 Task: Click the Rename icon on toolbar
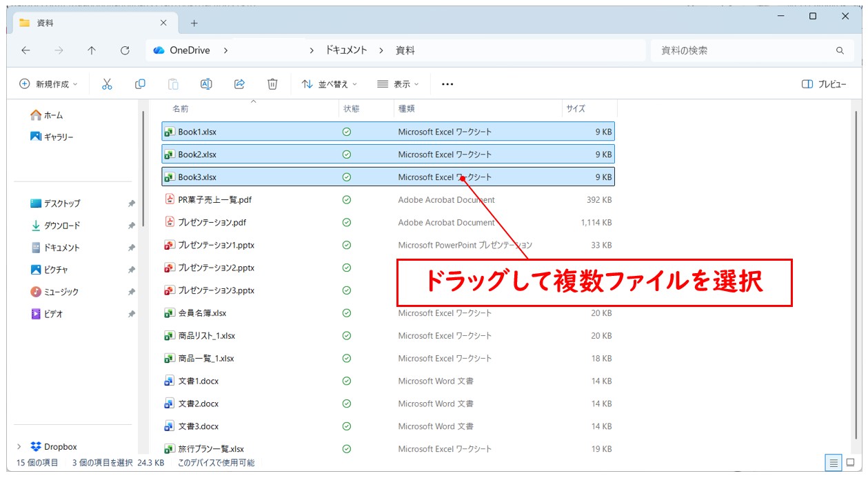click(x=206, y=83)
